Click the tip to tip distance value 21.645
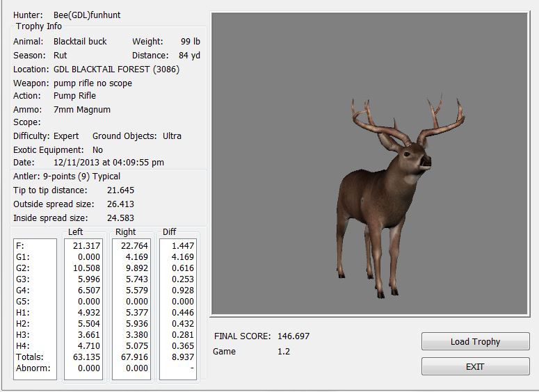539x392 pixels. click(x=120, y=190)
